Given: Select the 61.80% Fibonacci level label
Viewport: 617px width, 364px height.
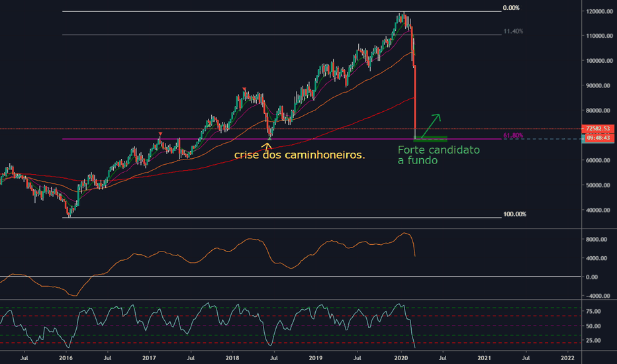Looking at the screenshot, I should point(513,136).
